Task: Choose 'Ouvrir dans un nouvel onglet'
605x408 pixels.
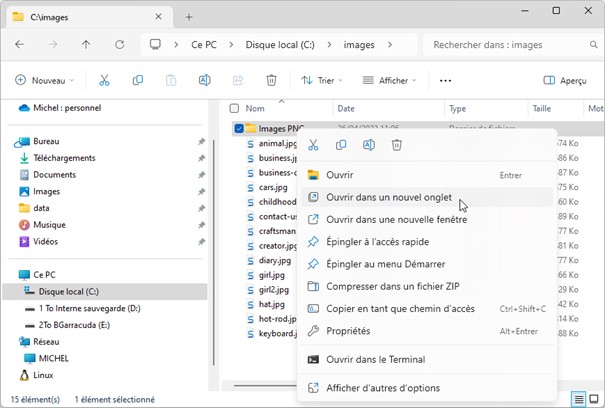Action: click(x=388, y=197)
